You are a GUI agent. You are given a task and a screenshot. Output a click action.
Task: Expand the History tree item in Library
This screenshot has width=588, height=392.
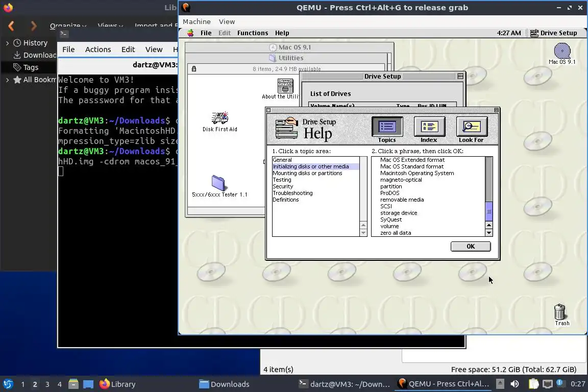(x=7, y=43)
